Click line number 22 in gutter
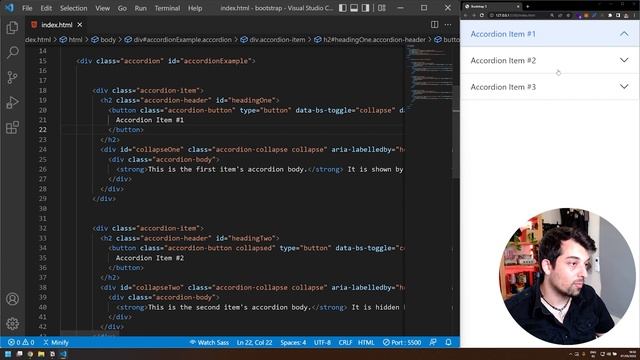The width and height of the screenshot is (640, 360). point(43,130)
